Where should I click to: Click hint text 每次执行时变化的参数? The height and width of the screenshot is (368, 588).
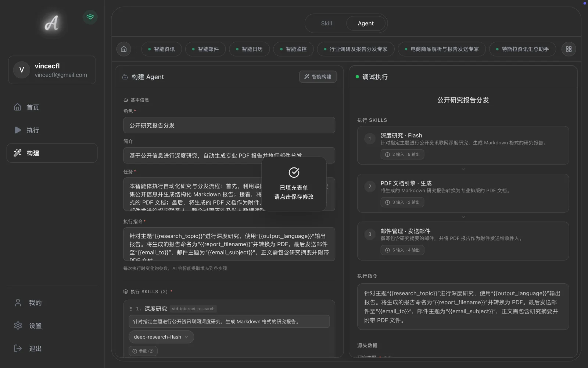(x=175, y=268)
